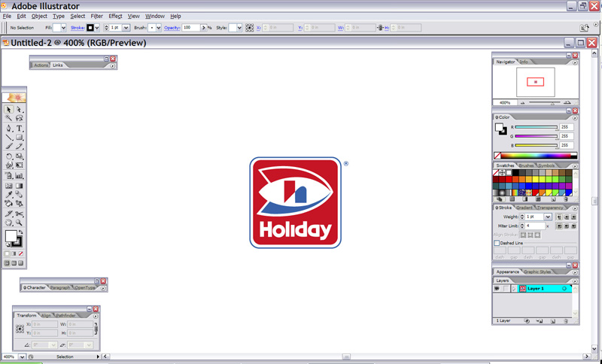Select the miter join stroke option
Viewport: 602px width, 364px height.
[559, 226]
